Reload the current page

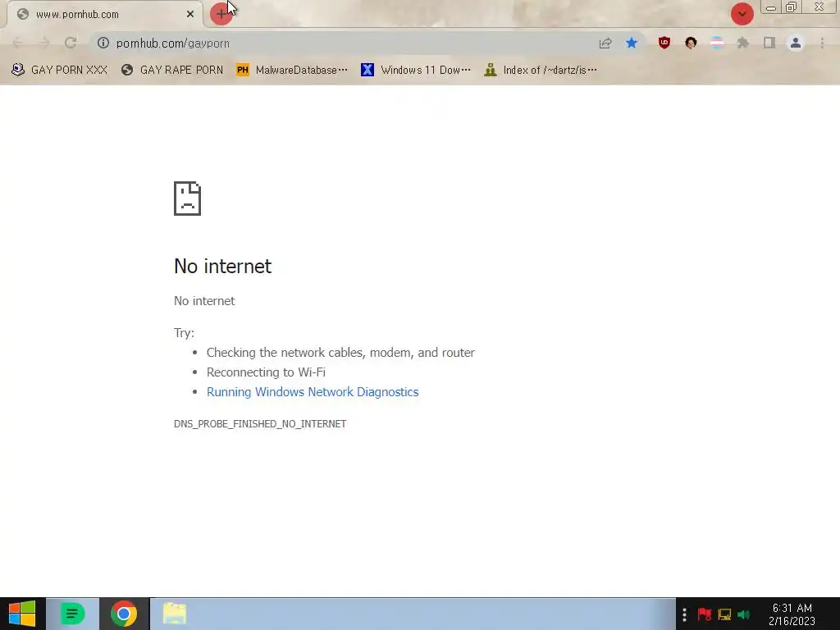(71, 43)
